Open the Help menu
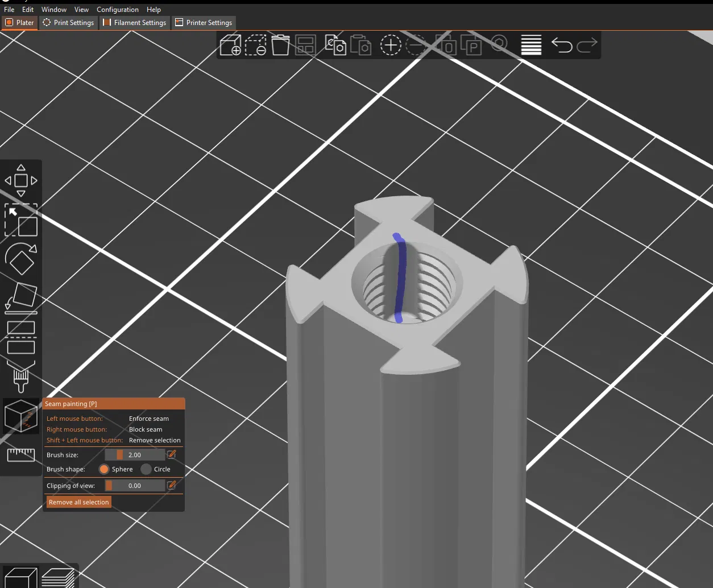 point(154,10)
